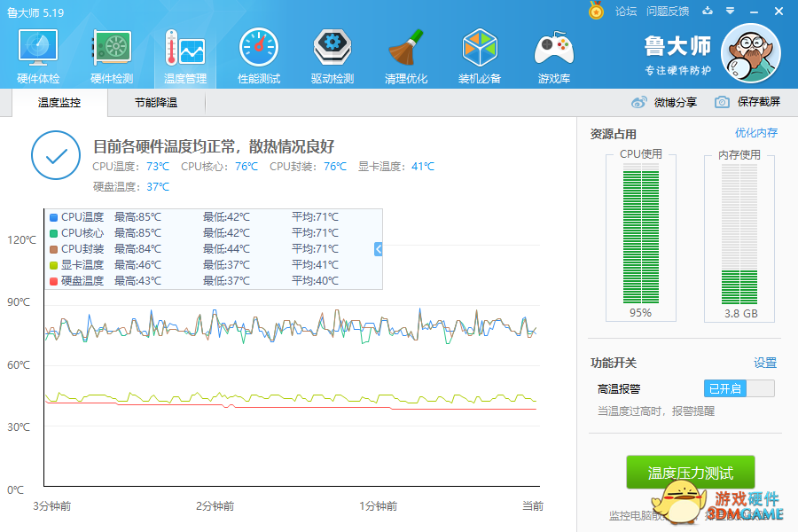Viewport: 798px width, 532px height.
Task: Click 优化内存 optimize memory link
Action: 755,133
